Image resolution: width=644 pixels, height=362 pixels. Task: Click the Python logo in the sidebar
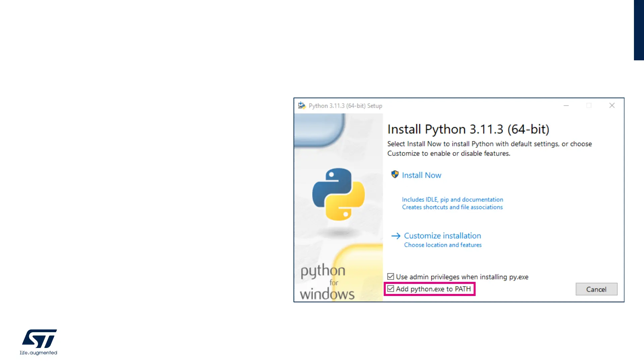(x=338, y=194)
